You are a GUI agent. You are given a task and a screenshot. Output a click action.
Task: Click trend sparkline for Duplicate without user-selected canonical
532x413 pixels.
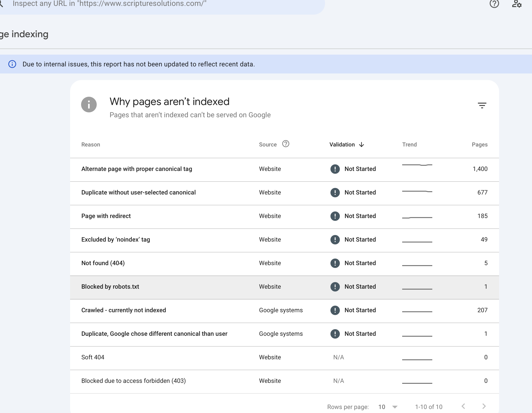pyautogui.click(x=417, y=191)
